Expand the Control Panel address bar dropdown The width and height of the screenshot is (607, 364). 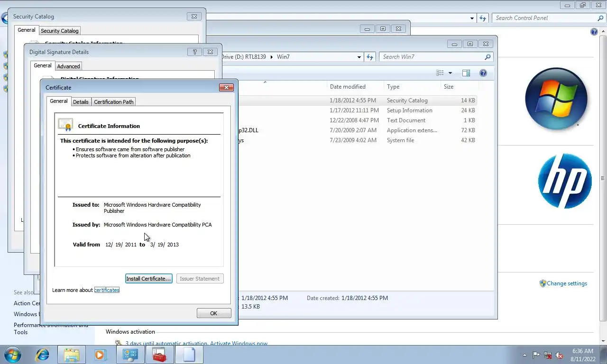click(472, 18)
